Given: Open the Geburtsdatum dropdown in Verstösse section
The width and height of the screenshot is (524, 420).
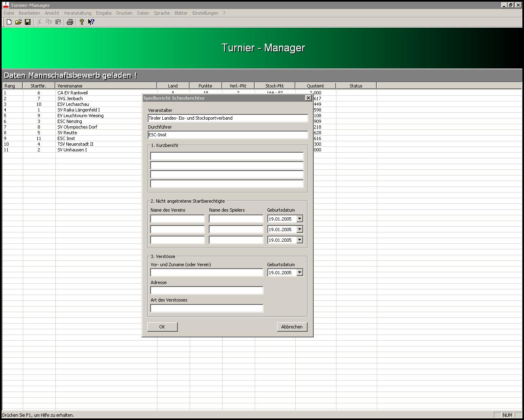Looking at the screenshot, I should click(x=299, y=273).
